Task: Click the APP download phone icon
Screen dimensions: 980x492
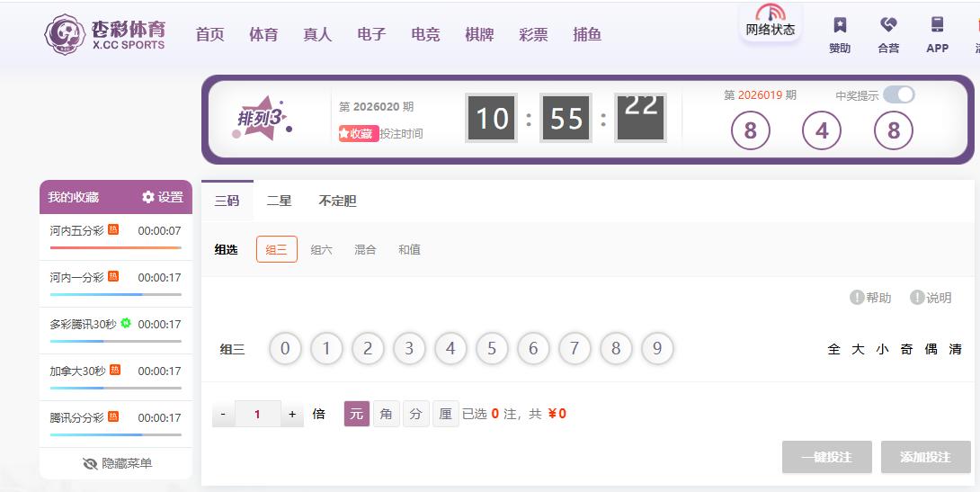Action: pyautogui.click(x=937, y=25)
